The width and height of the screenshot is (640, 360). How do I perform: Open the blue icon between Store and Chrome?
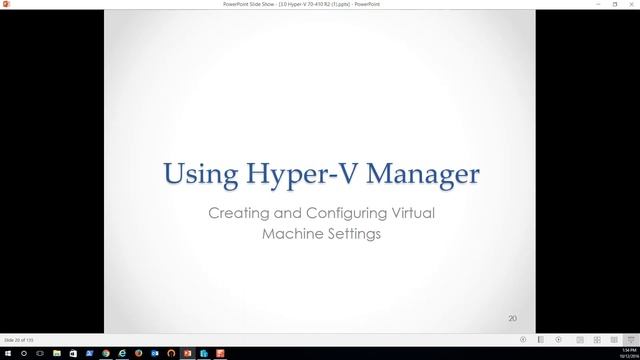(x=89, y=353)
